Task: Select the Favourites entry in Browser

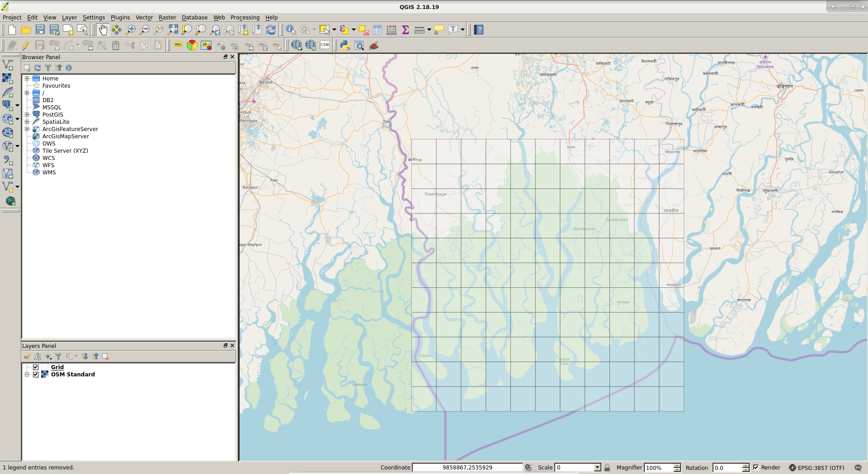Action: pos(57,86)
